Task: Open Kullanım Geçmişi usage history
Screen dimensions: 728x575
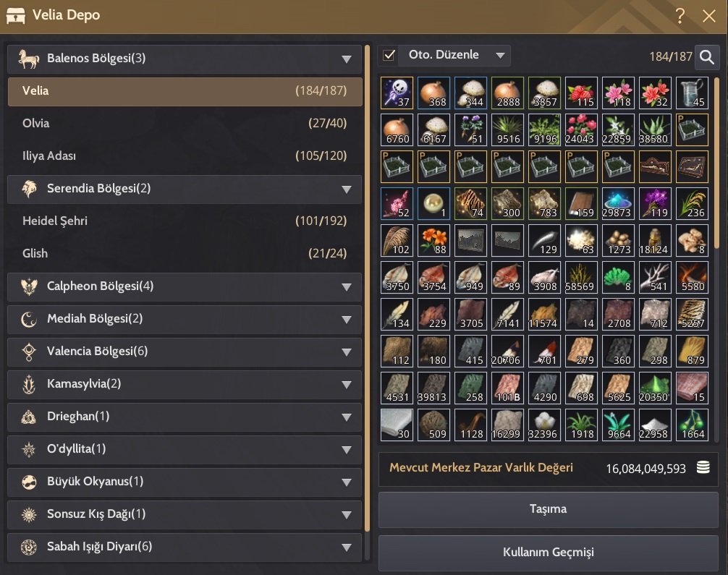Action: point(548,553)
